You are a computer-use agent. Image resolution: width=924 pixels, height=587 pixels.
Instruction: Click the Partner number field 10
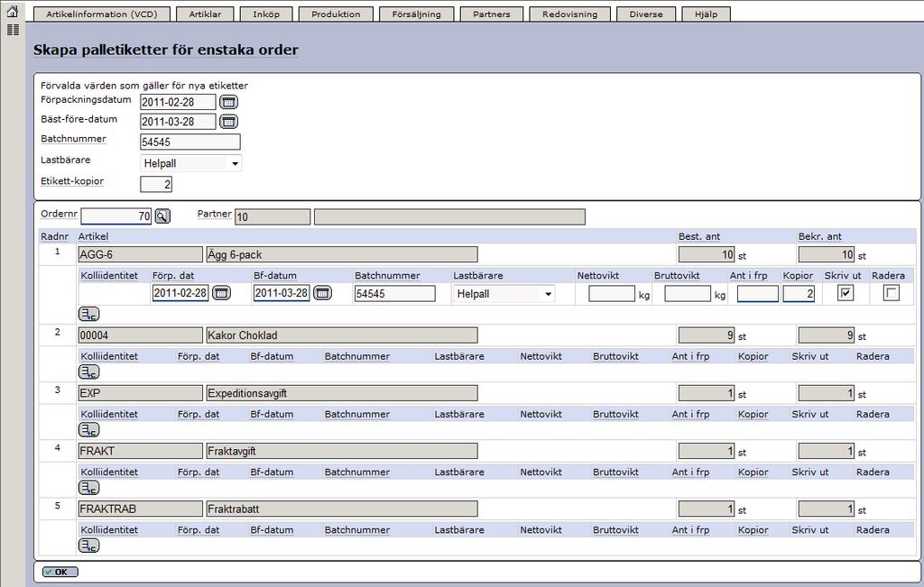click(273, 216)
